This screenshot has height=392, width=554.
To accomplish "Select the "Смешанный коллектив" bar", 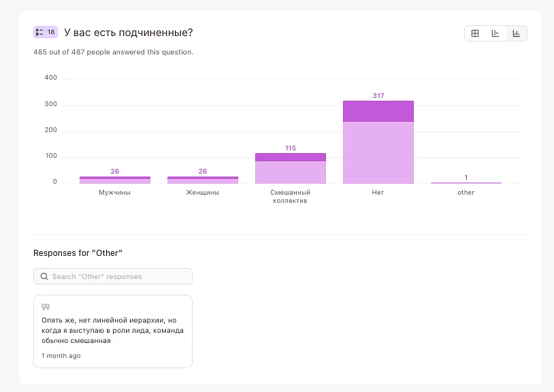I will click(291, 171).
